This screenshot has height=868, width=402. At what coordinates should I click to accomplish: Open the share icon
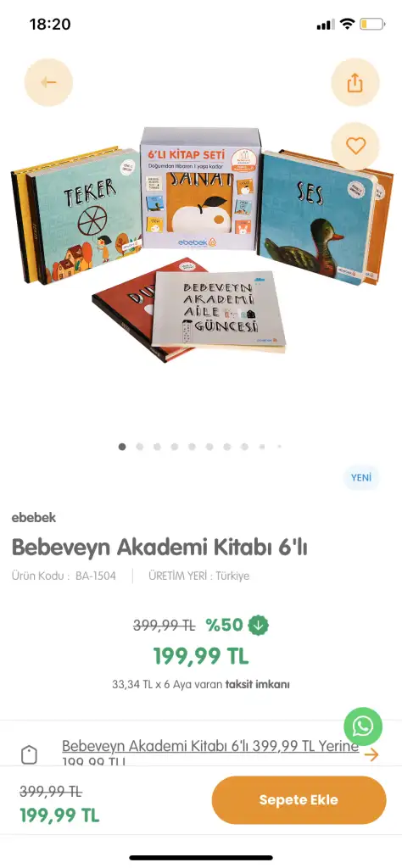point(355,82)
